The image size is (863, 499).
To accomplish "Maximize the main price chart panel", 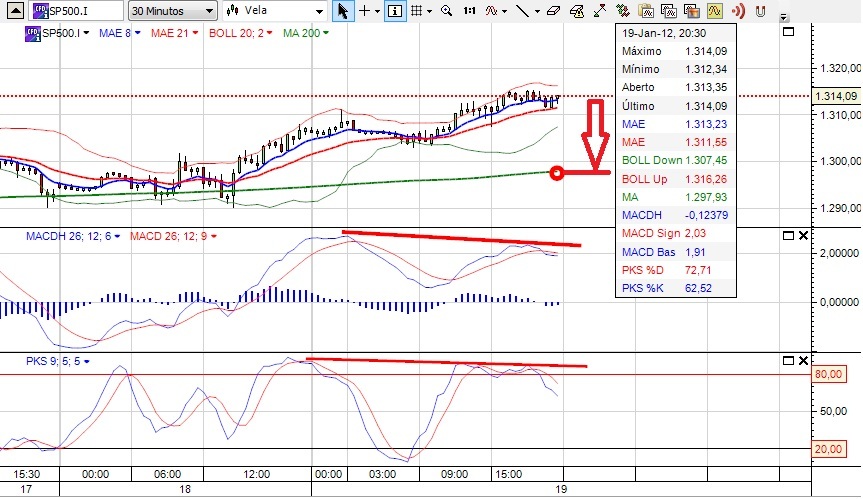I will (788, 32).
